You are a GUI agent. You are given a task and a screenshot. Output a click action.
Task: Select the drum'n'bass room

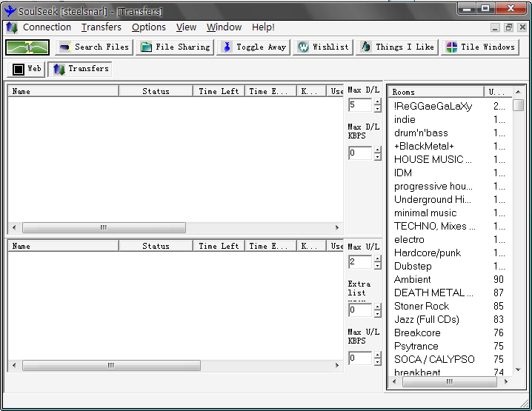pyautogui.click(x=421, y=133)
